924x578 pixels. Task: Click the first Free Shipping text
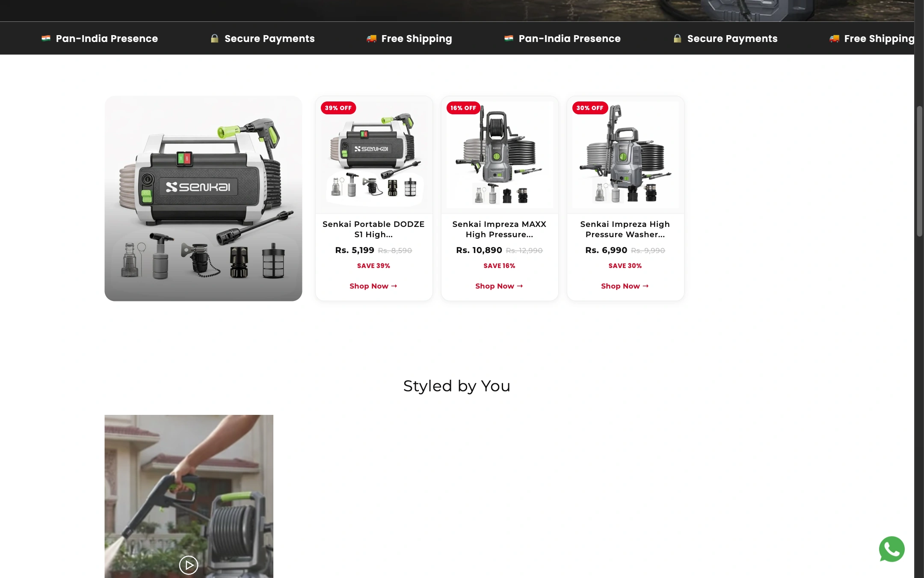(417, 39)
